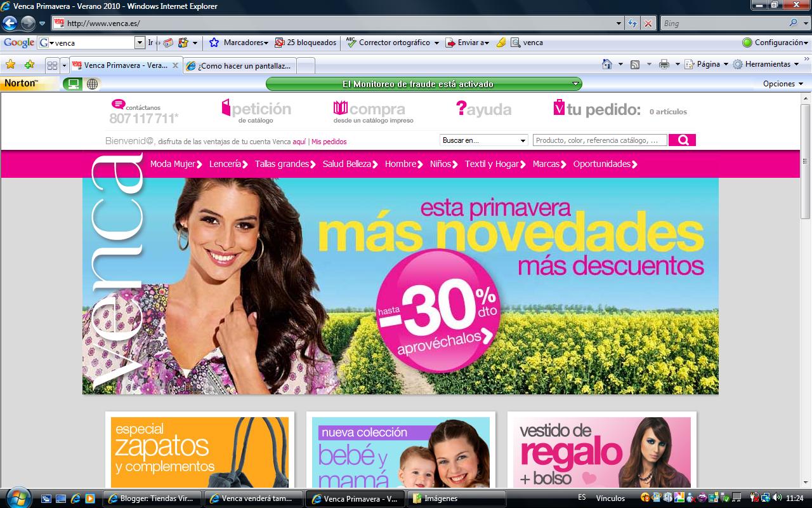Add current page to favorites with star-plus icon
The width and height of the screenshot is (812, 508).
click(29, 65)
